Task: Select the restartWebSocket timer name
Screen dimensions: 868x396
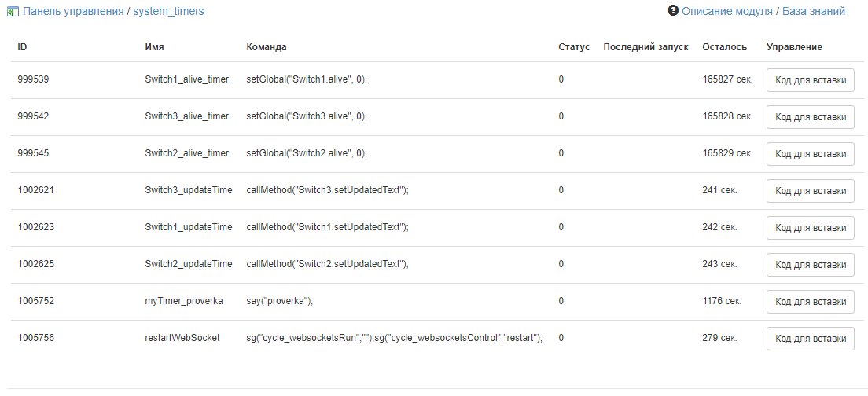Action: (182, 338)
